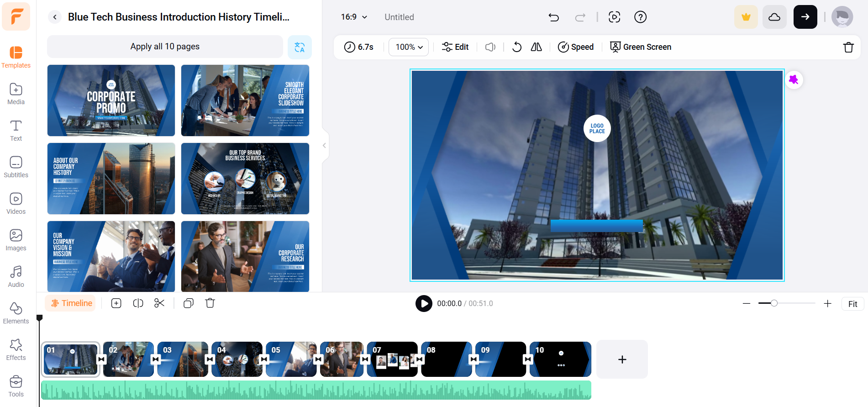Switch to the Audio tab
The height and width of the screenshot is (407, 868).
[16, 276]
